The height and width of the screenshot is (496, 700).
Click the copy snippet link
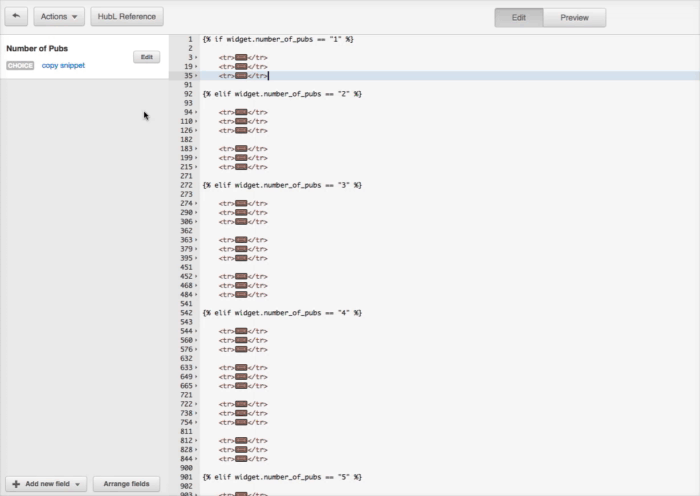63,65
